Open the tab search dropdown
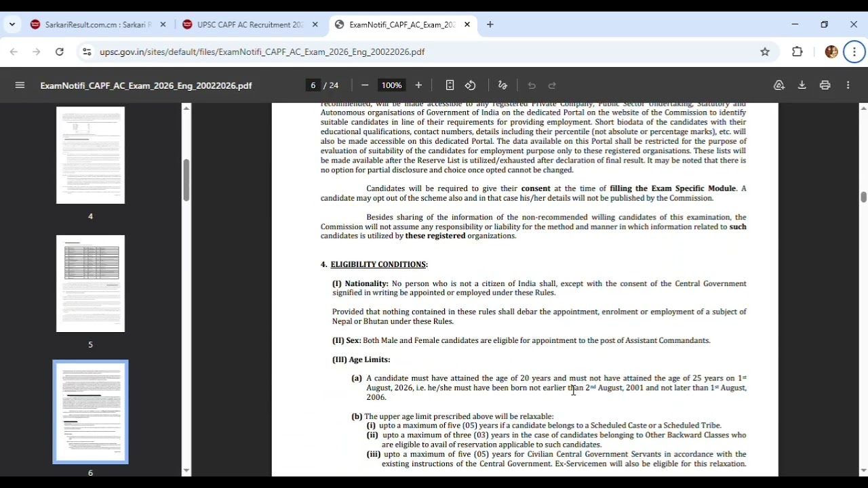The width and height of the screenshot is (868, 488). [12, 24]
